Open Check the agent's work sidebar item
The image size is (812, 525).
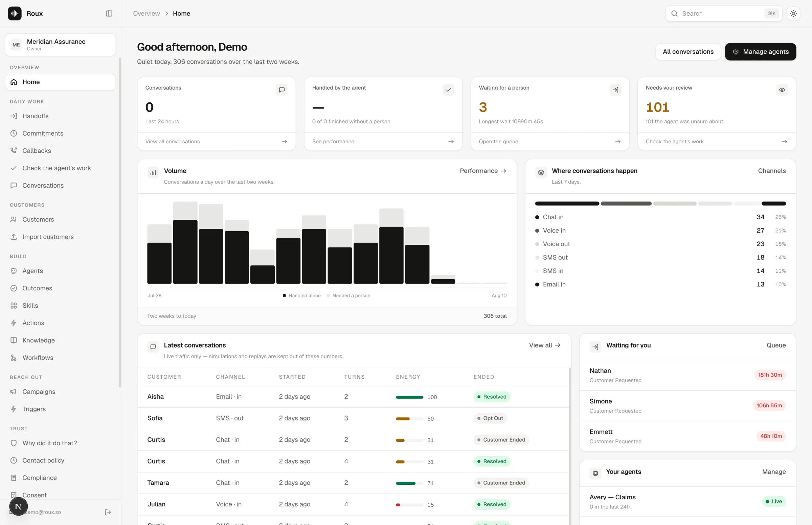(x=60, y=168)
